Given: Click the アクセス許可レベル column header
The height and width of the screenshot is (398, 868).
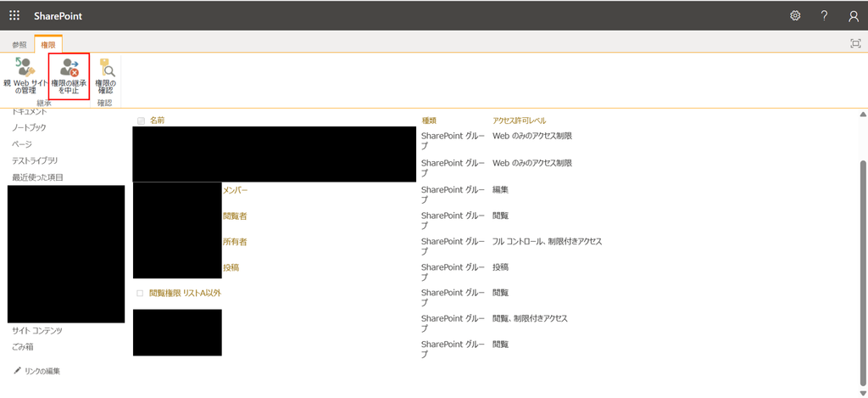Looking at the screenshot, I should coord(520,121).
